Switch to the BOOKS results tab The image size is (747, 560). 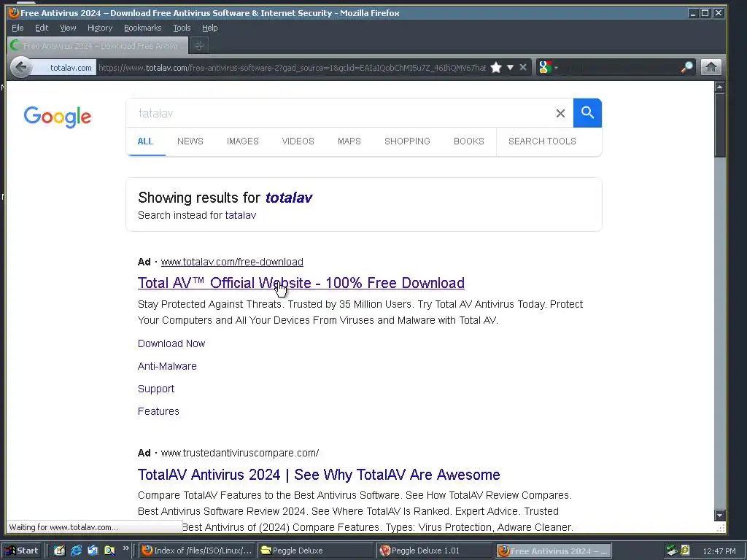pos(469,141)
